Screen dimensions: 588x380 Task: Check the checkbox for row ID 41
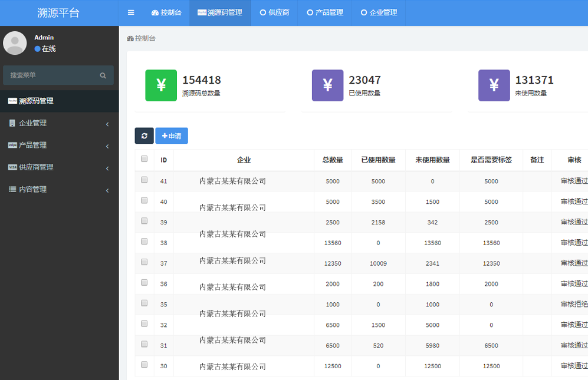(144, 180)
